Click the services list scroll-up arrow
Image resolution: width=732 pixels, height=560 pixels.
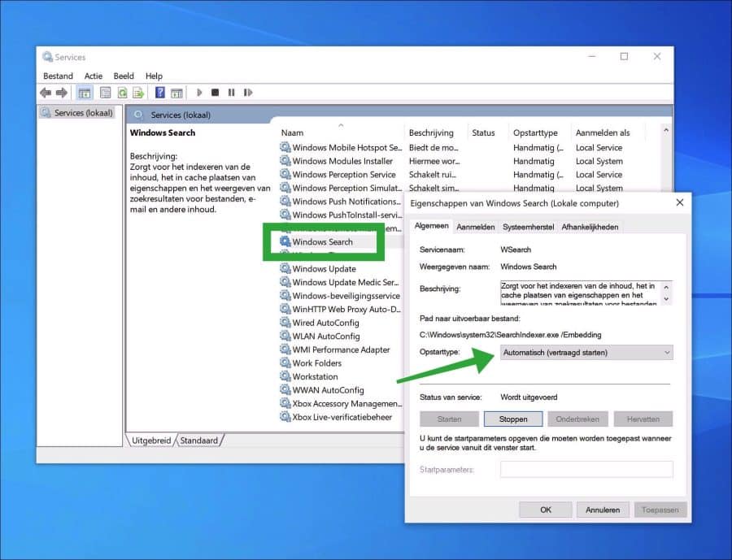point(666,130)
